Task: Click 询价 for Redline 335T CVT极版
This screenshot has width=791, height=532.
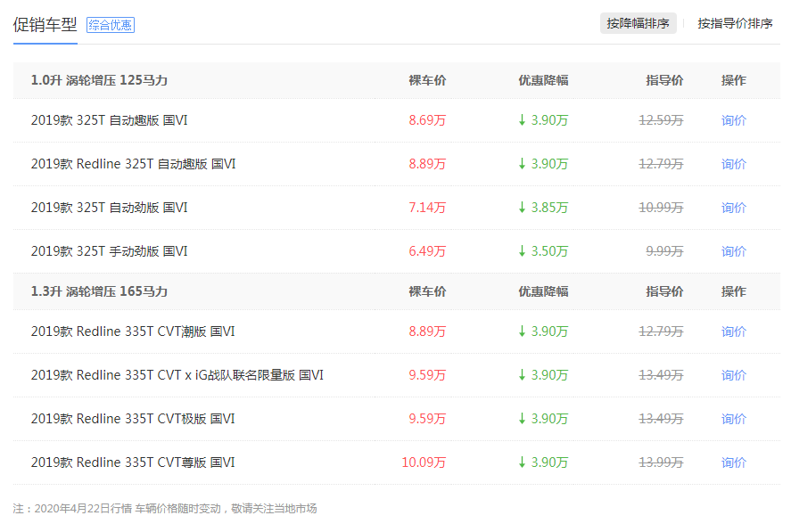Action: (734, 419)
